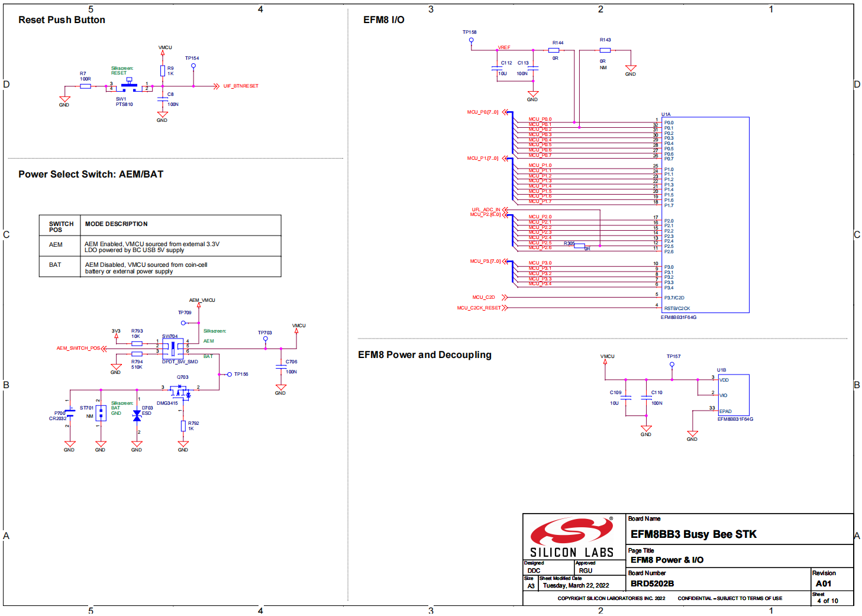Select the AEM row in switch table

[x=160, y=246]
